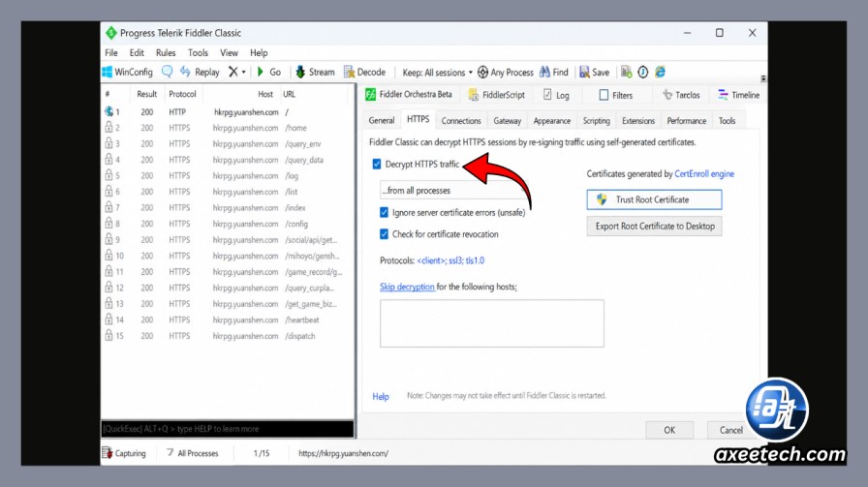
Task: Toggle the Stream mode button
Action: (315, 72)
